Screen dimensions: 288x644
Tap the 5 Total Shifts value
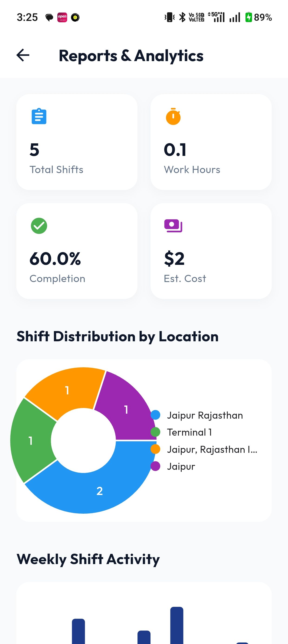pyautogui.click(x=34, y=150)
